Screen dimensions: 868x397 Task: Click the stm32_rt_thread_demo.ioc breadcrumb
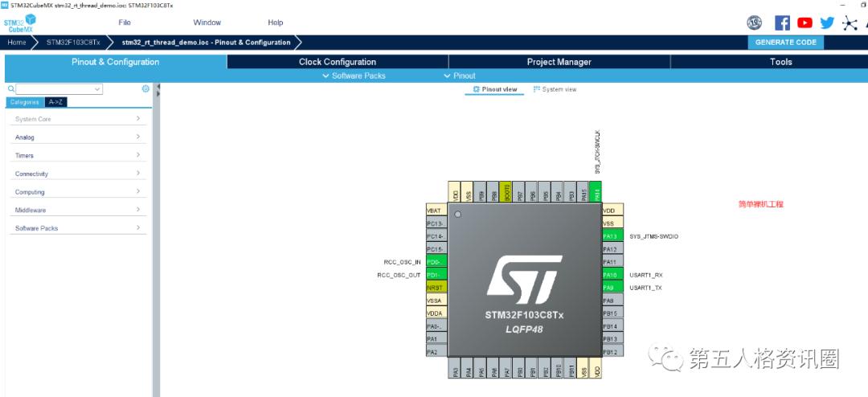click(x=206, y=42)
